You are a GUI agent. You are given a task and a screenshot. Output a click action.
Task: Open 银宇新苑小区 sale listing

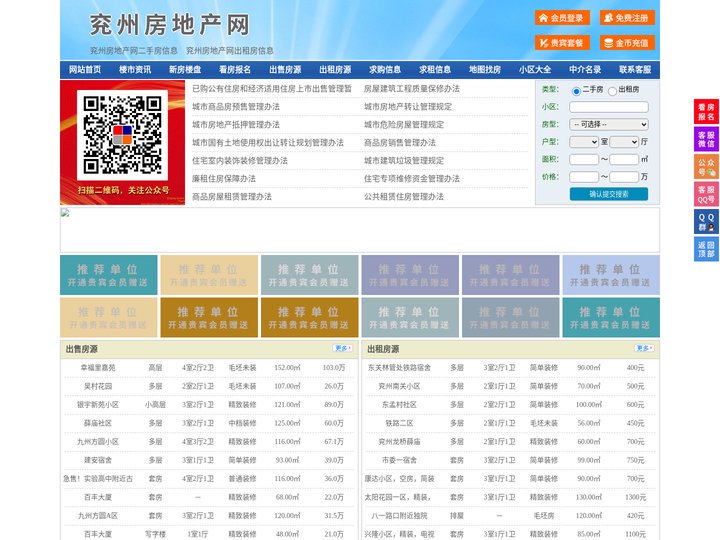pos(98,405)
